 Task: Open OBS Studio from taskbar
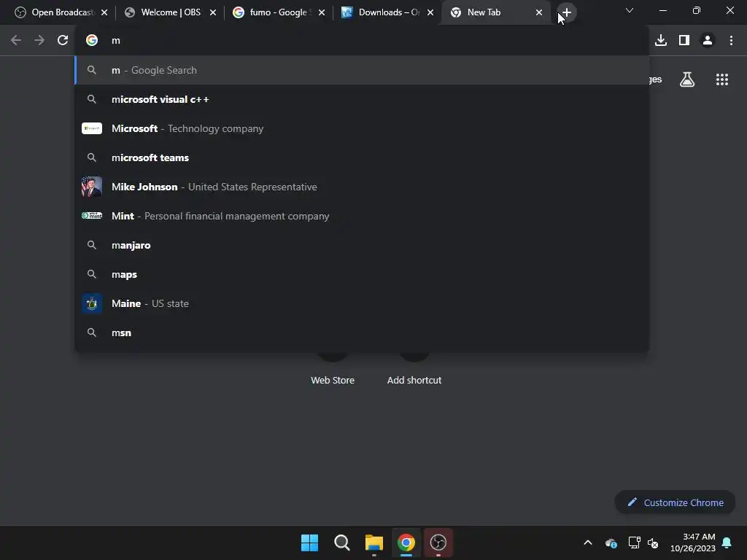coord(438,542)
